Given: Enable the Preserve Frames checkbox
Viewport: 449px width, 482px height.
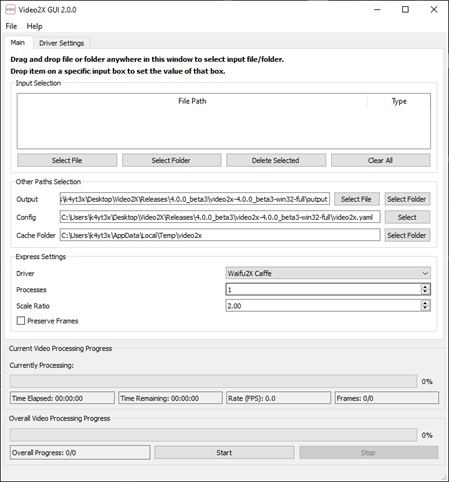Looking at the screenshot, I should pos(21,321).
